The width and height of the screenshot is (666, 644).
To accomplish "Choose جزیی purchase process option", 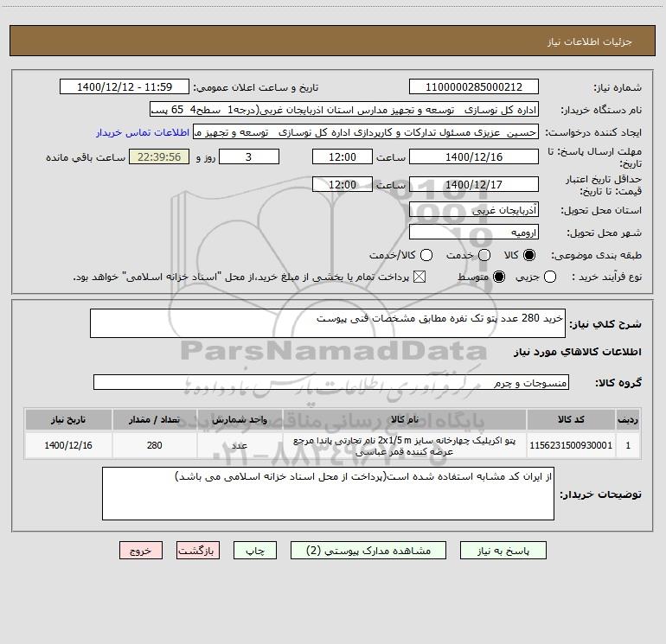I will (550, 277).
